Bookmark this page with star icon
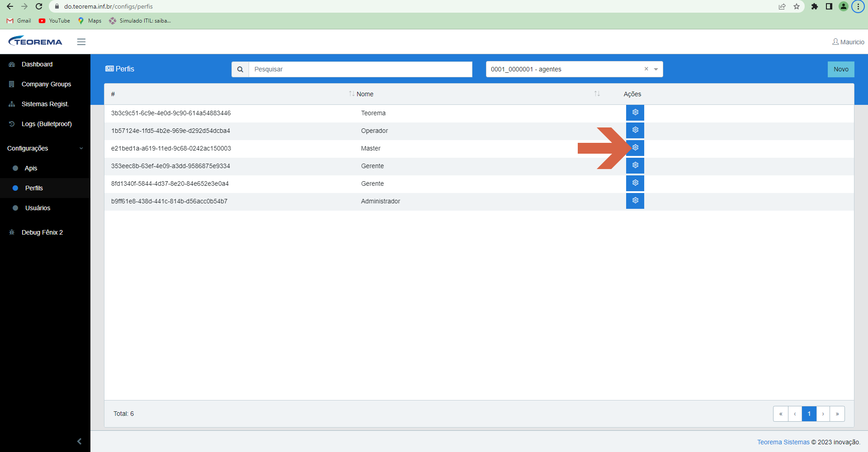The image size is (868, 452). [797, 6]
